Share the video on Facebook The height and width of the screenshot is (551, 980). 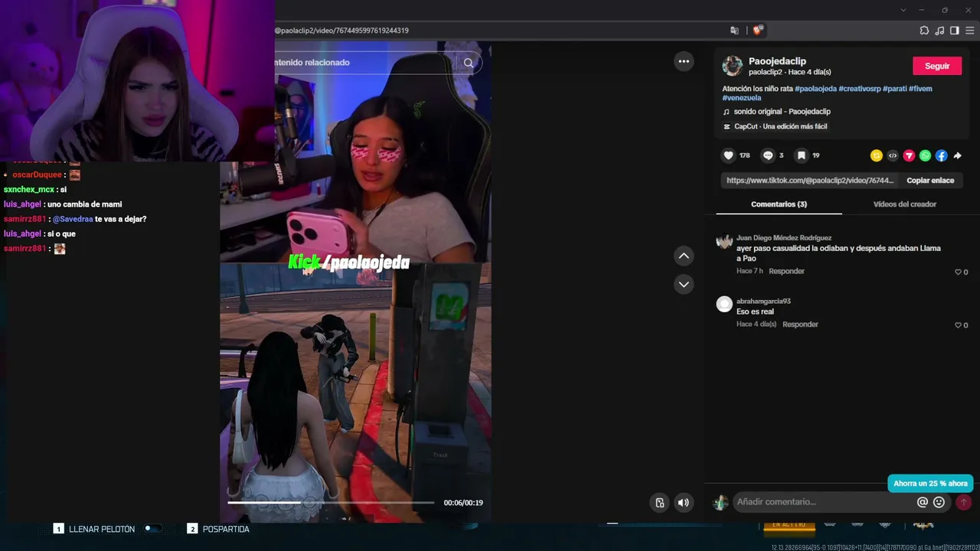(941, 155)
